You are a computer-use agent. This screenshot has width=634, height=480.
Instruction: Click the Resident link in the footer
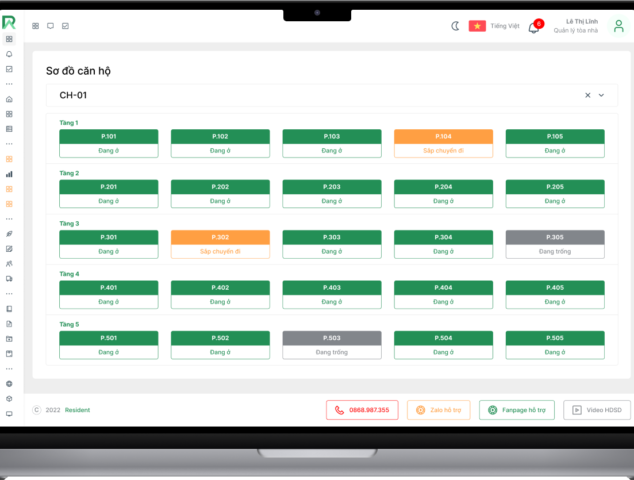(x=77, y=410)
